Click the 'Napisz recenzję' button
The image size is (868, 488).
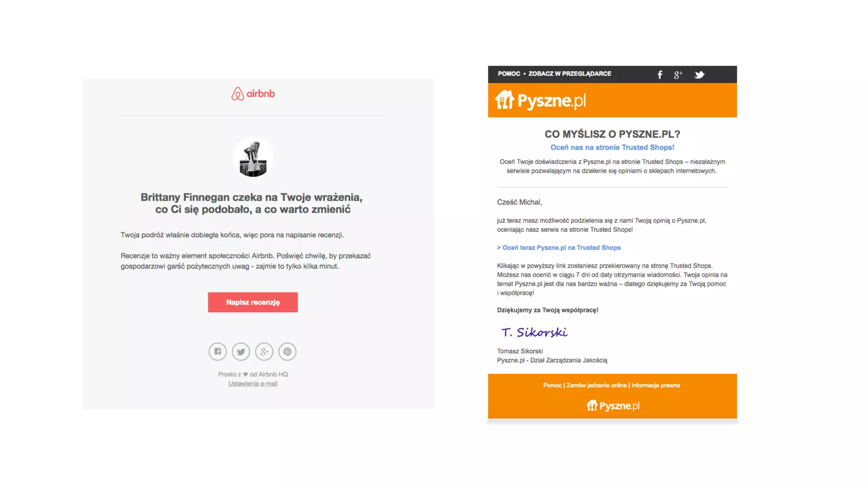[253, 302]
